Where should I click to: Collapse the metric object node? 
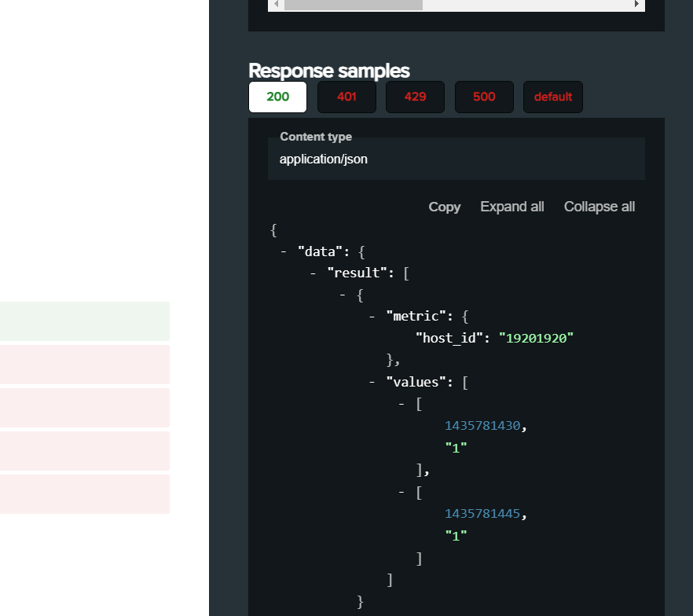[371, 316]
